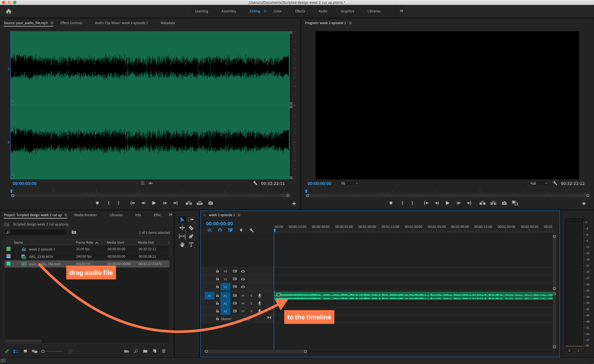Play the Source monitor clip
The height and width of the screenshot is (364, 594).
154,203
